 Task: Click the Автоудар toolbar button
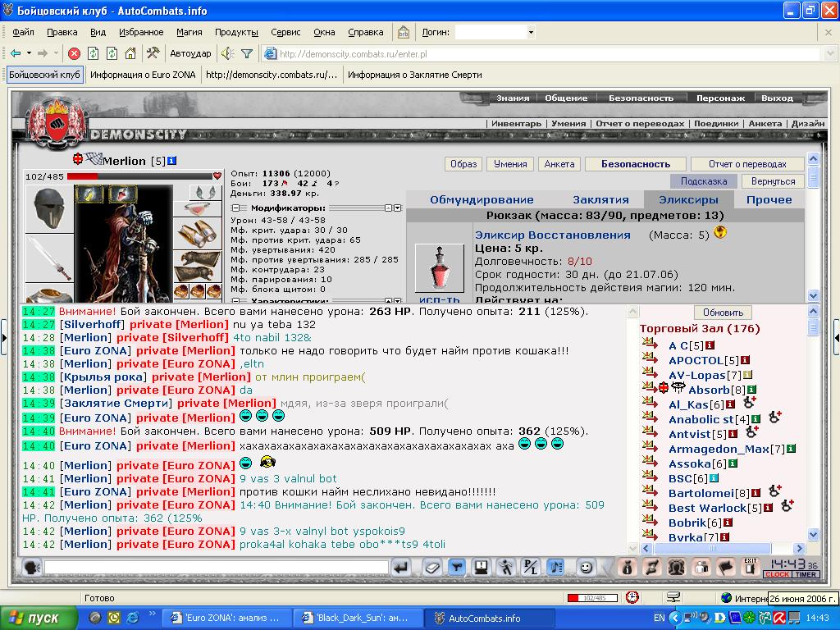[x=190, y=53]
